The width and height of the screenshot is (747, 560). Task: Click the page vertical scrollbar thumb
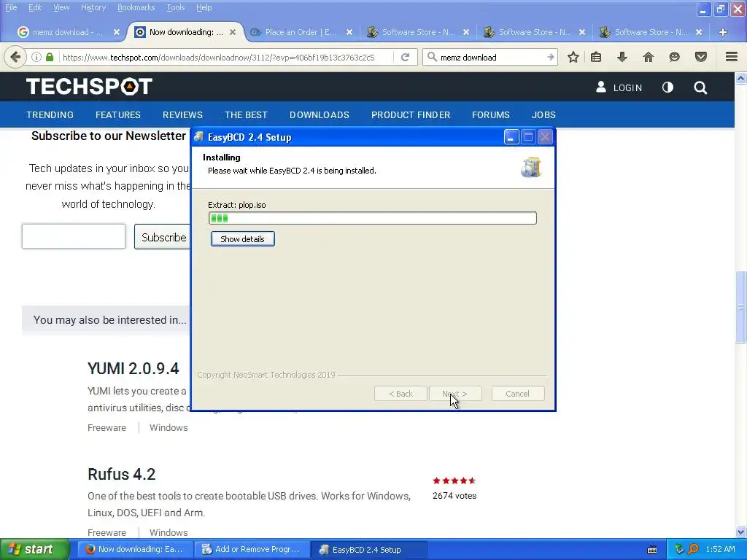740,307
